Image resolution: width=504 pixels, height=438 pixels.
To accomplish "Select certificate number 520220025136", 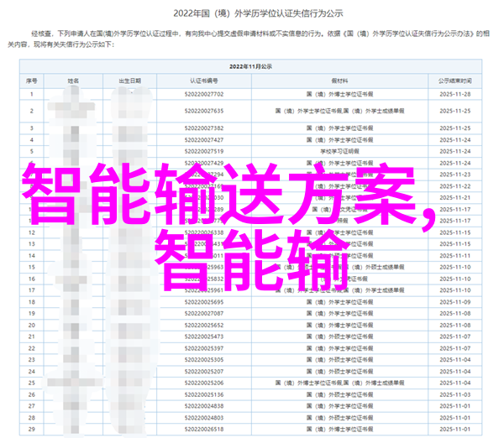I will click(204, 394).
